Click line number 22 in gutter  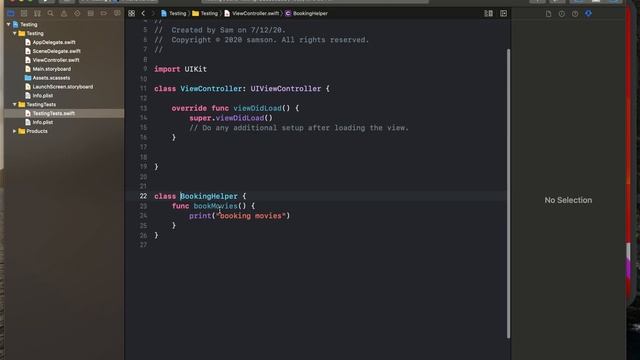tap(143, 196)
